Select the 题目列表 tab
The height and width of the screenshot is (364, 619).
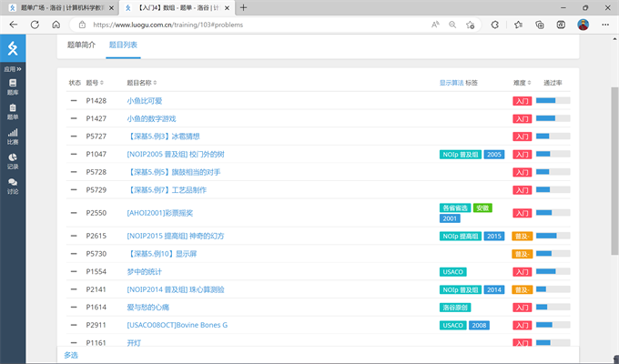[123, 45]
